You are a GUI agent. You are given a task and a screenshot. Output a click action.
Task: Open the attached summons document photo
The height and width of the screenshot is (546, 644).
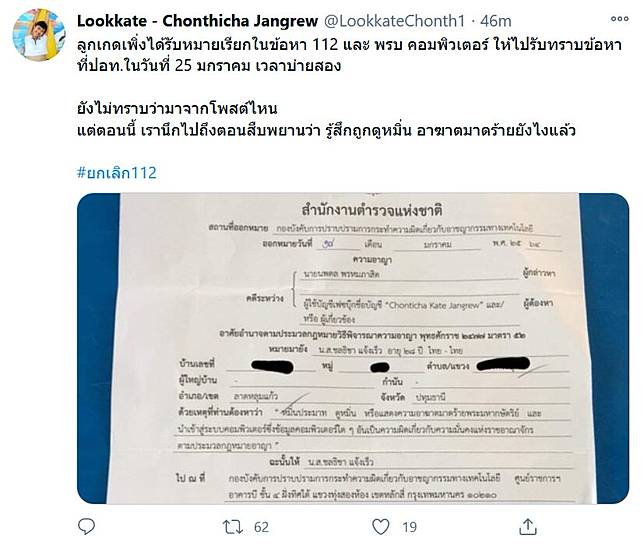(x=353, y=348)
